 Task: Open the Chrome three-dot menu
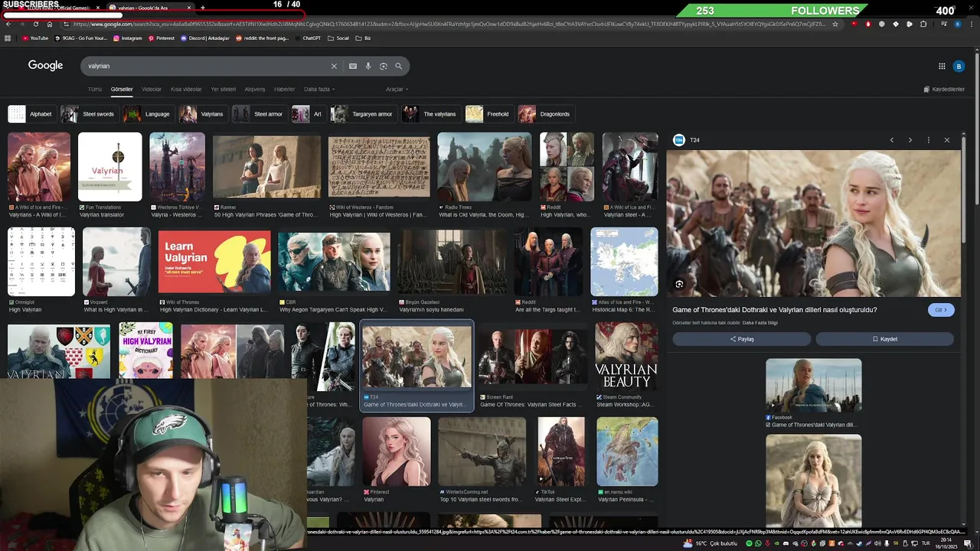[972, 24]
